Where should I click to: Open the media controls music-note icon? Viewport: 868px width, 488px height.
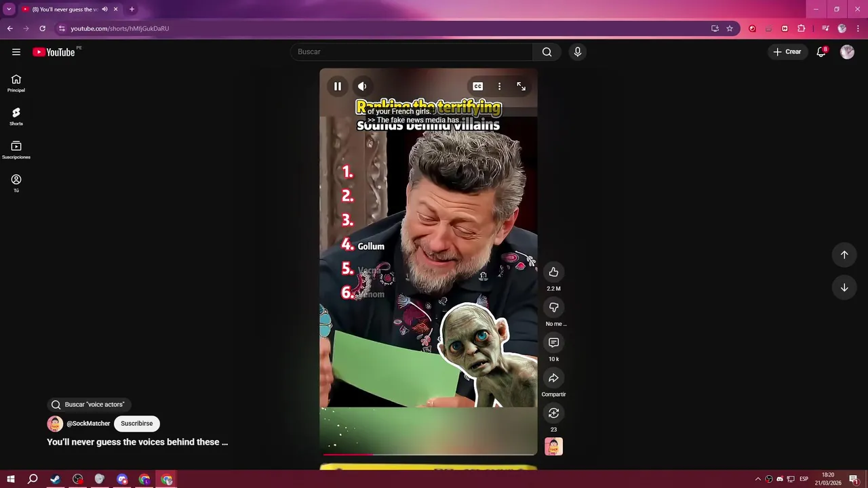825,28
